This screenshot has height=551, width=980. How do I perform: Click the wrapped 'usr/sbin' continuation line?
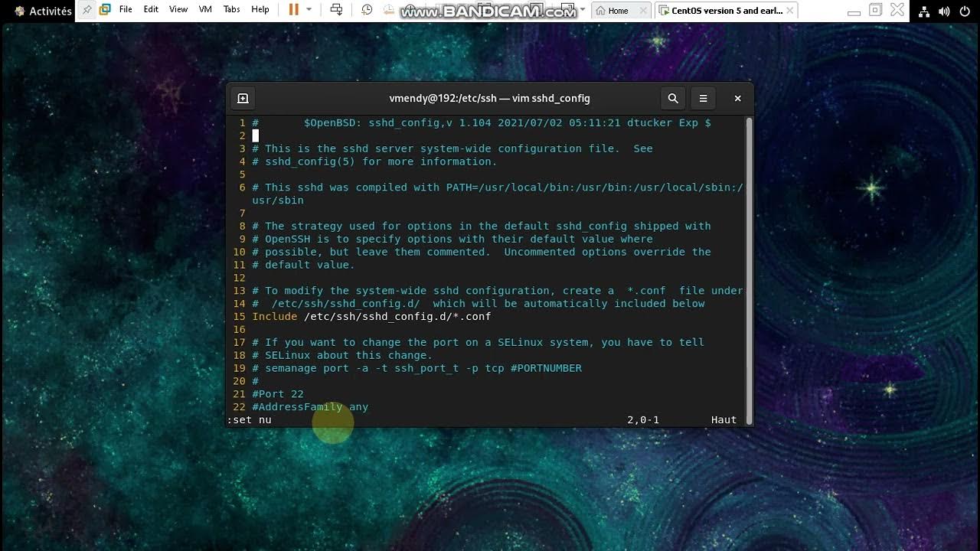(278, 201)
